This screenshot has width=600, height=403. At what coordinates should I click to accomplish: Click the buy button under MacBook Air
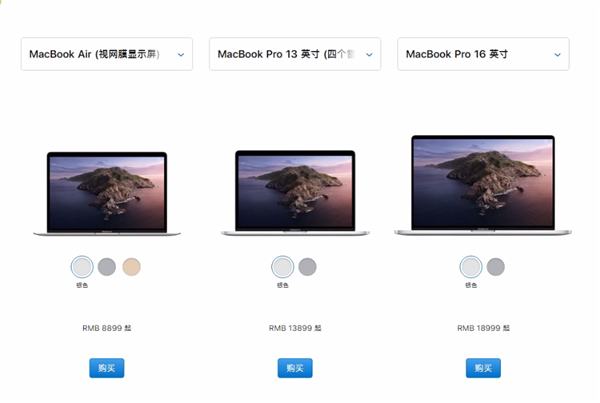[x=107, y=368]
